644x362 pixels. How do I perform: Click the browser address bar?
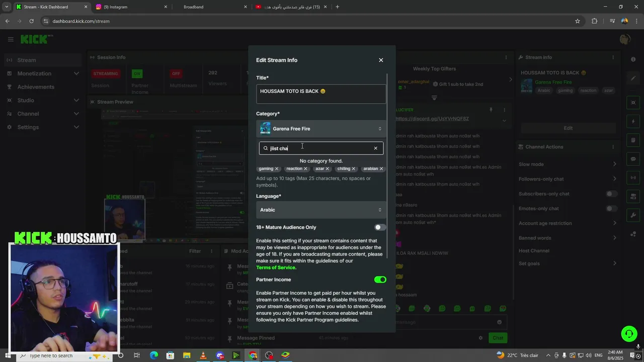(307, 21)
